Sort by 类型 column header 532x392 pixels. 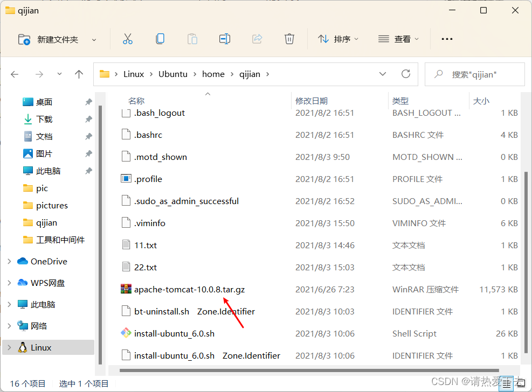click(400, 101)
